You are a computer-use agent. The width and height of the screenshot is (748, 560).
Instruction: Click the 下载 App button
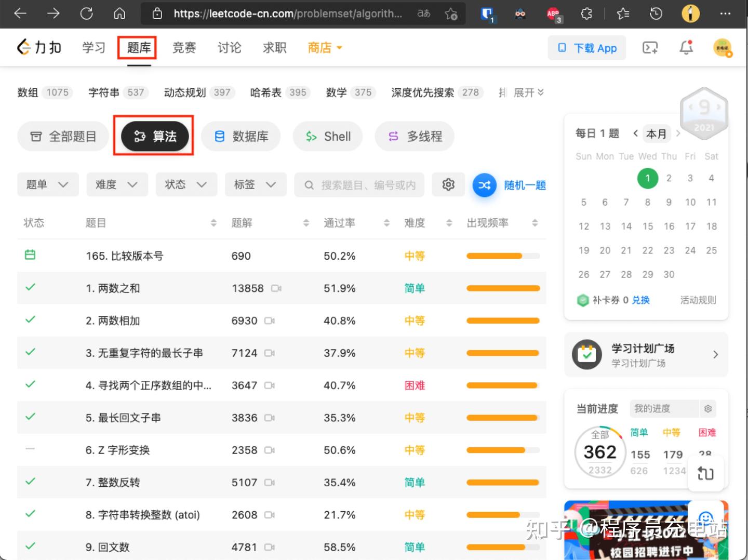tap(587, 47)
